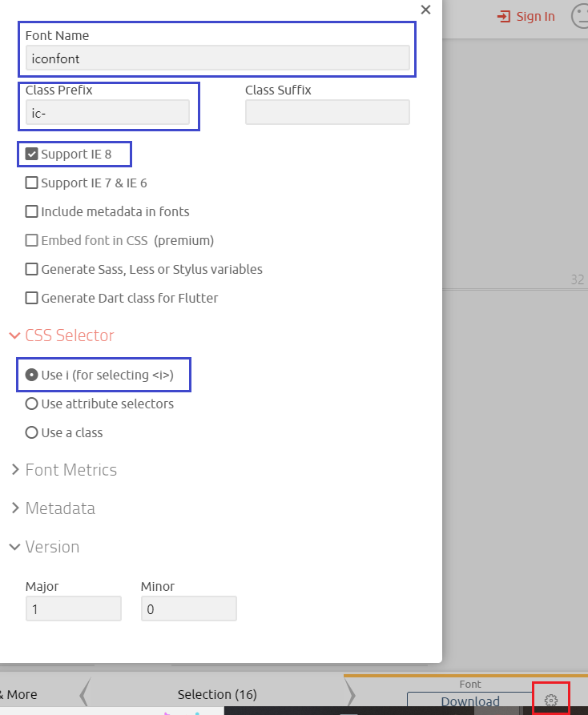588x715 pixels.
Task: Click Sign In link
Action: pyautogui.click(x=536, y=17)
